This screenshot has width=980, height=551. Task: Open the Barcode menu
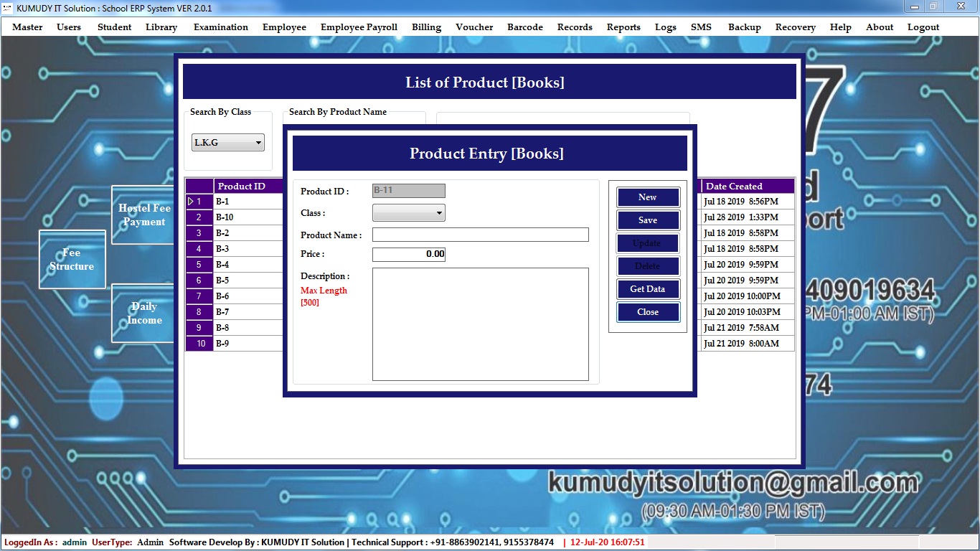[524, 27]
